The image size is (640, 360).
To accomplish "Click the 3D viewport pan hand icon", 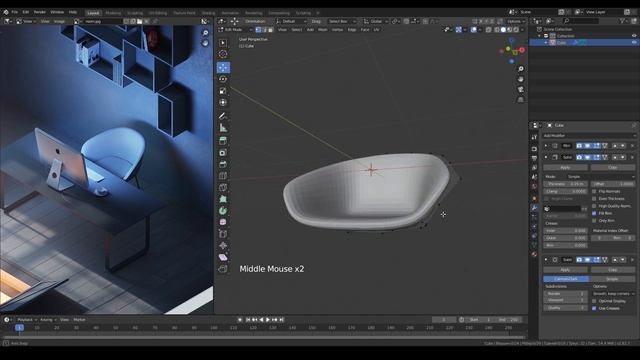I will point(520,79).
